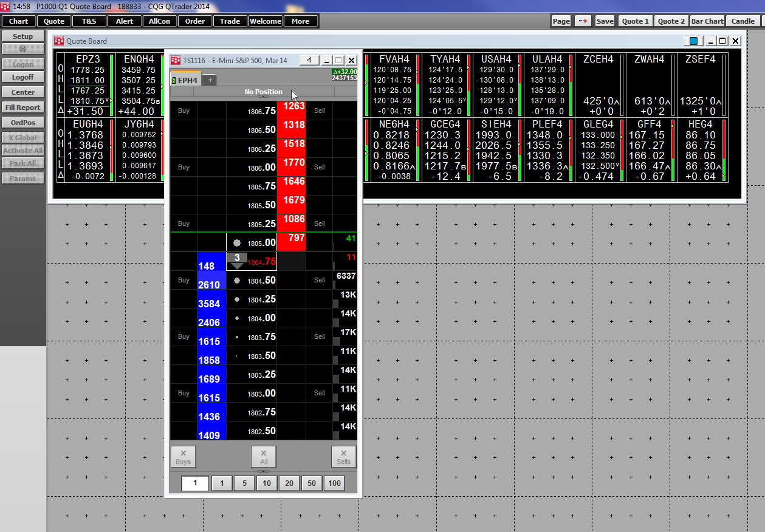Select the EPH4 tab
The image size is (765, 532).
tap(186, 80)
